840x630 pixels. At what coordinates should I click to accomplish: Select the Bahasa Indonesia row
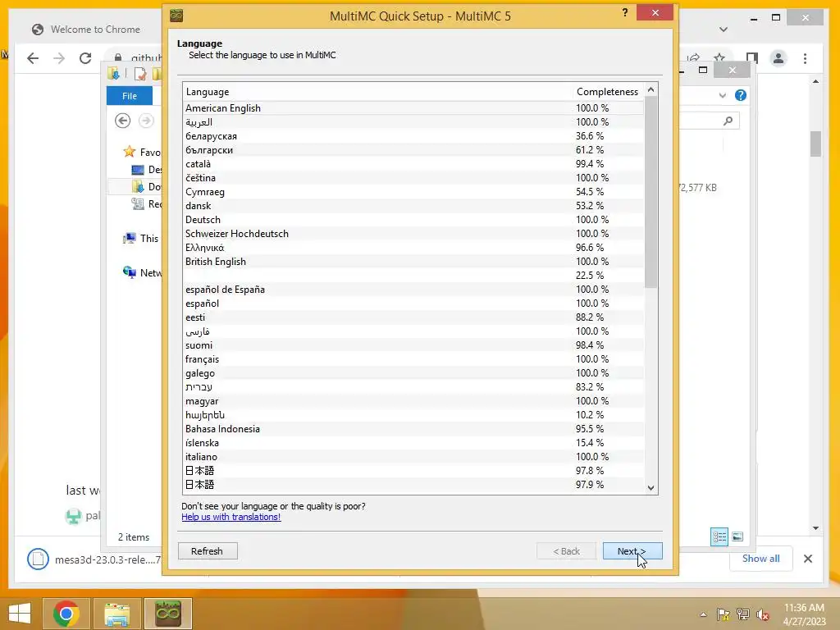[413, 428]
